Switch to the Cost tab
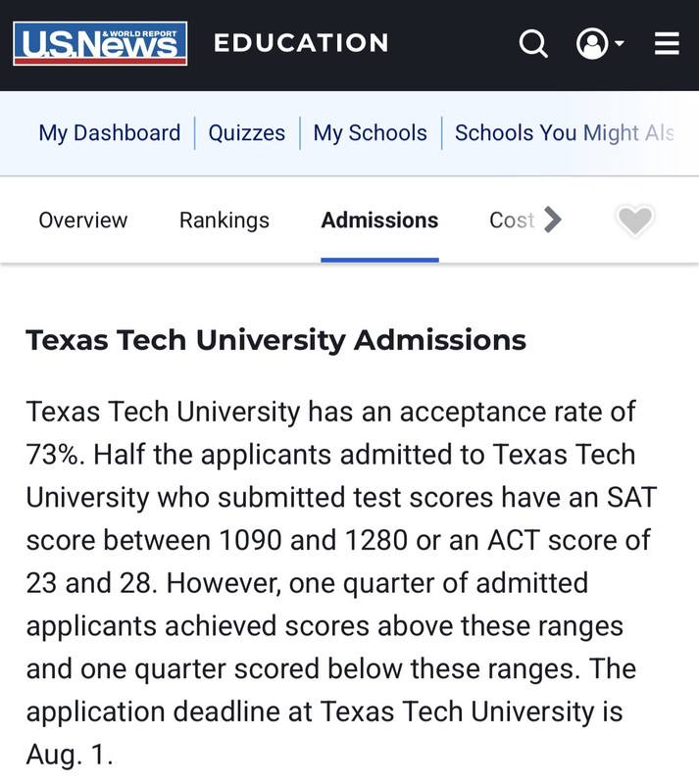 (x=512, y=220)
